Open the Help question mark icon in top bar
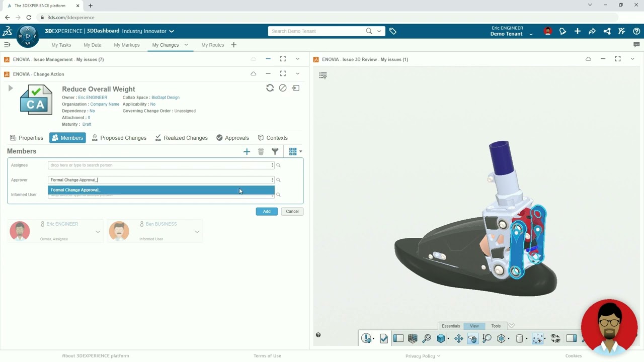Viewport: 644px width, 362px height. pos(636,31)
